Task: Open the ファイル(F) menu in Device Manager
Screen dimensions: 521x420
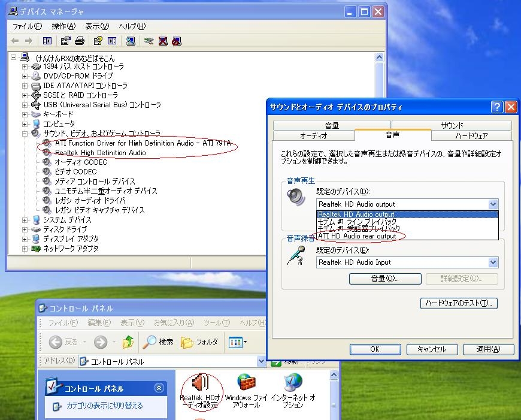Action: point(27,26)
